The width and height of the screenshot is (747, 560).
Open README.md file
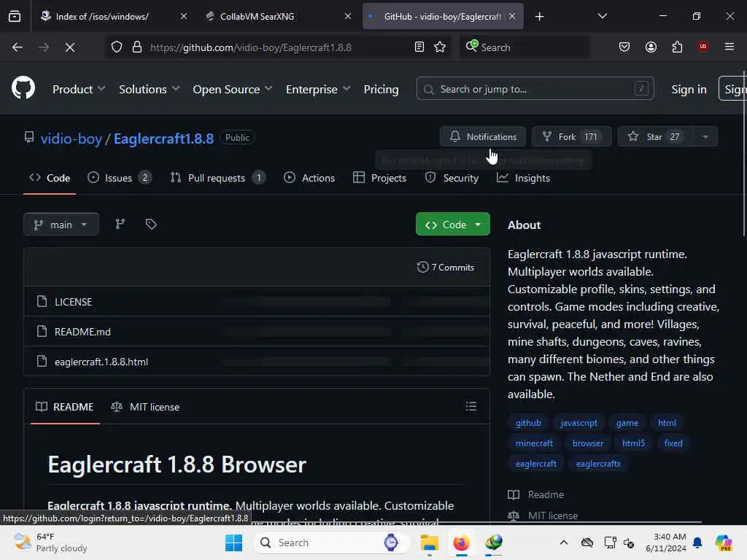point(82,332)
